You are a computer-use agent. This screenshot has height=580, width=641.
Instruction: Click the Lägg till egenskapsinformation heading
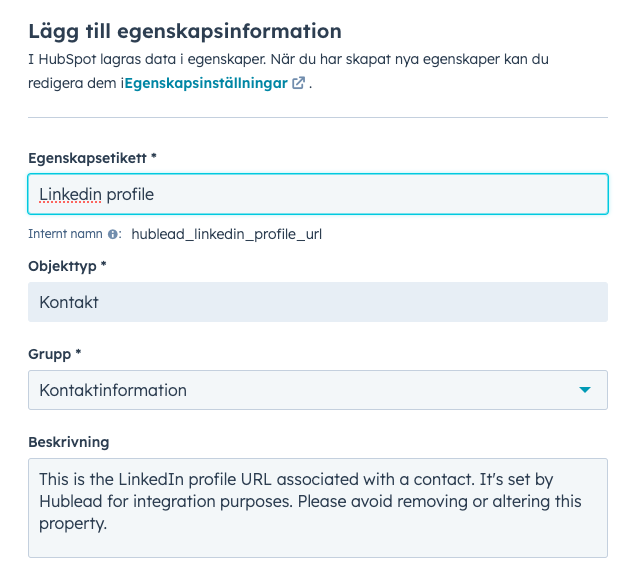point(185,31)
